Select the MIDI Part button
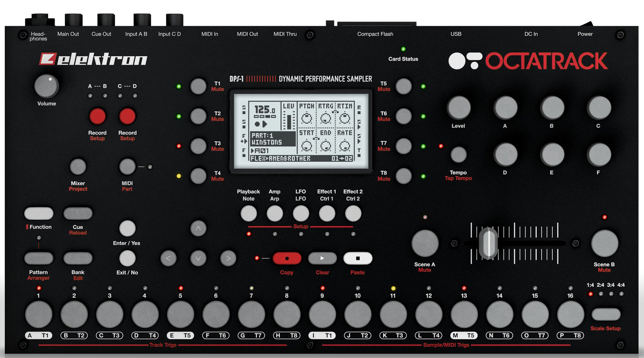The width and height of the screenshot is (644, 358). pos(127,167)
